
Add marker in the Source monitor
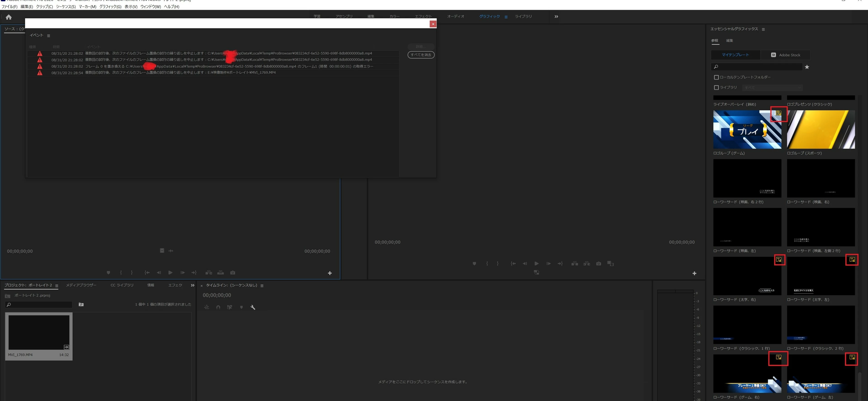[108, 273]
